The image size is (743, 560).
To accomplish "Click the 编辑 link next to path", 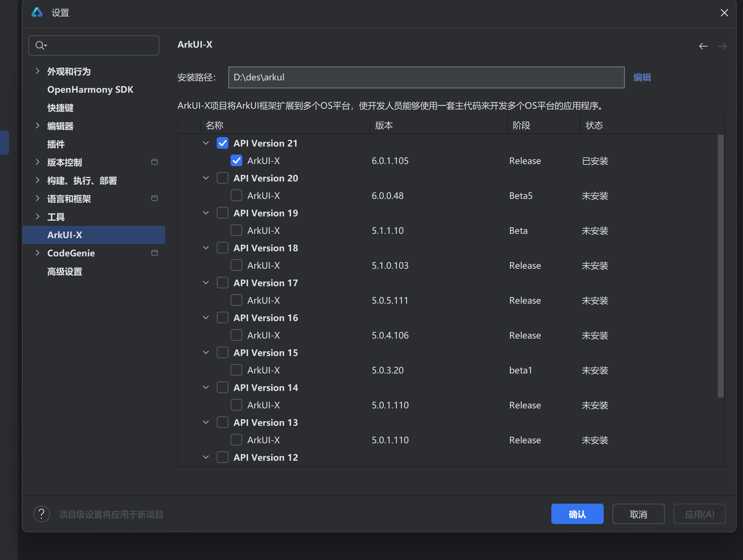I will [642, 77].
